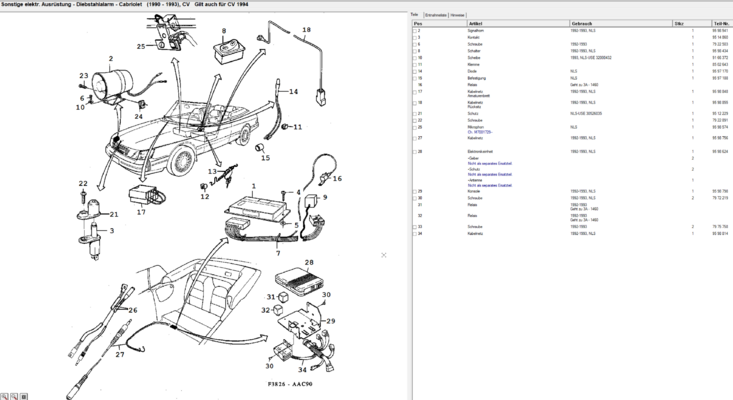Select the Konsole article text
Viewport: 733px width, 400px height.
[x=474, y=192]
